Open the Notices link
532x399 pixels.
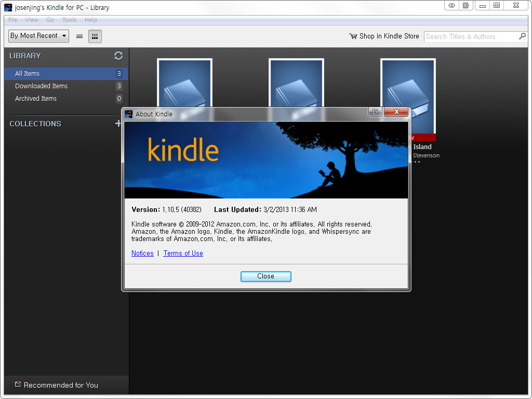[x=142, y=253]
